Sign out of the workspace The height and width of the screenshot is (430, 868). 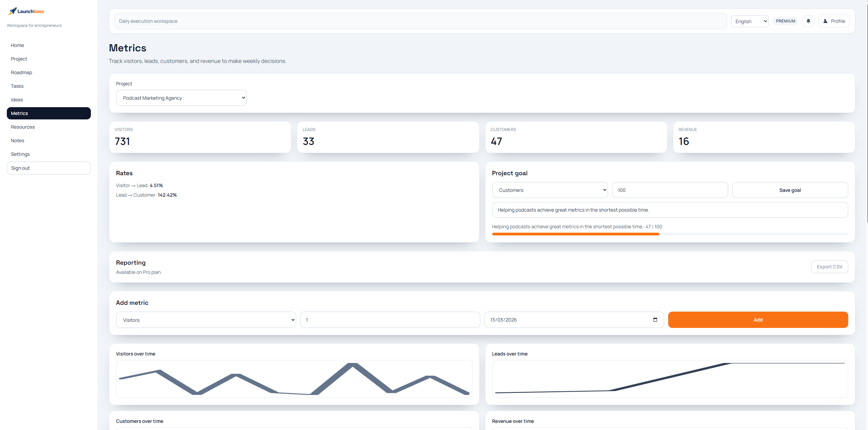pyautogui.click(x=49, y=168)
